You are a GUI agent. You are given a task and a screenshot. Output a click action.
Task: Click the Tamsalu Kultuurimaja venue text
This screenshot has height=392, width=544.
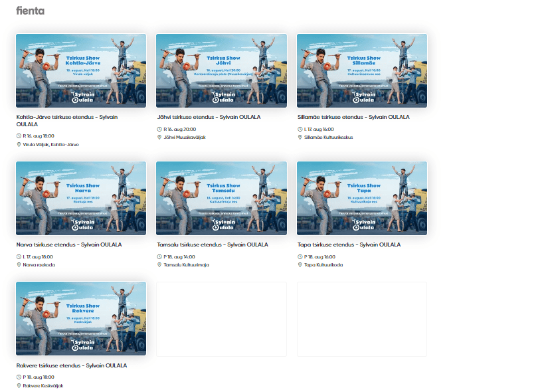186,264
